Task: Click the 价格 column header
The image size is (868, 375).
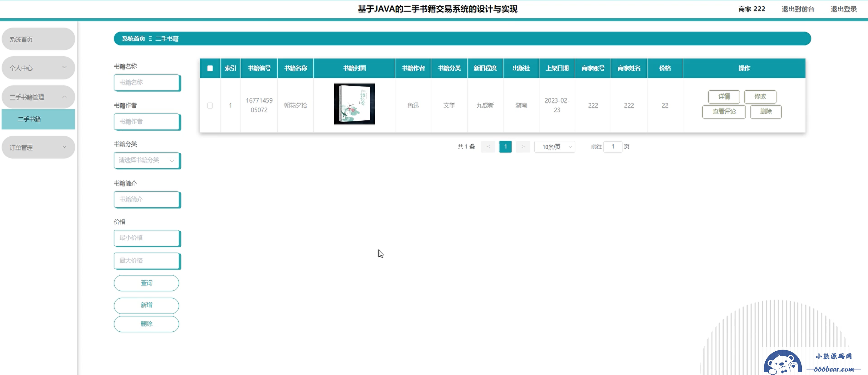Action: pos(665,68)
